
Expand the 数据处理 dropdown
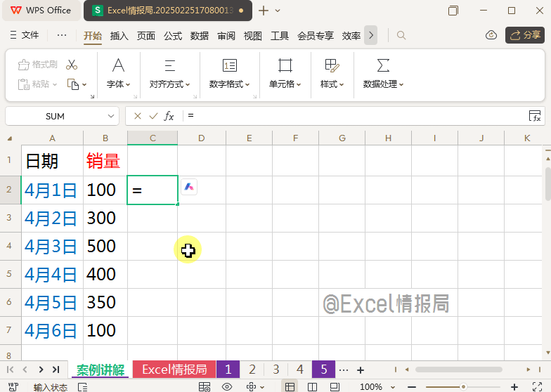pos(383,84)
